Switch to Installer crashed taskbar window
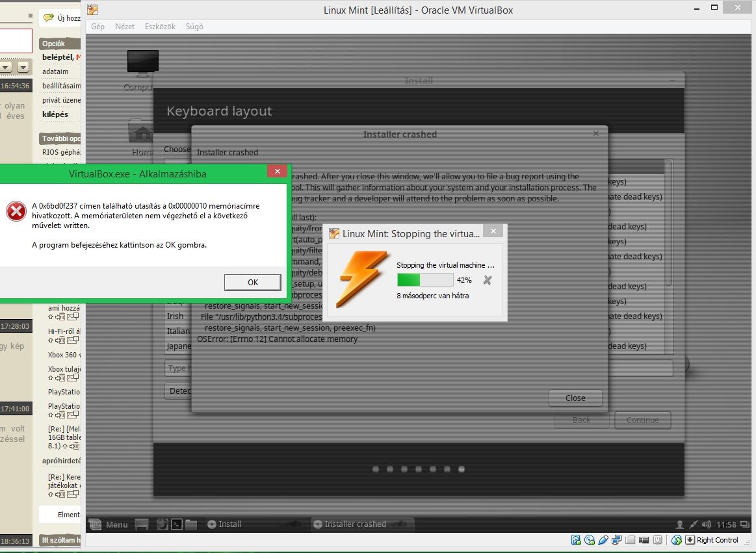This screenshot has height=553, width=756. click(x=363, y=524)
